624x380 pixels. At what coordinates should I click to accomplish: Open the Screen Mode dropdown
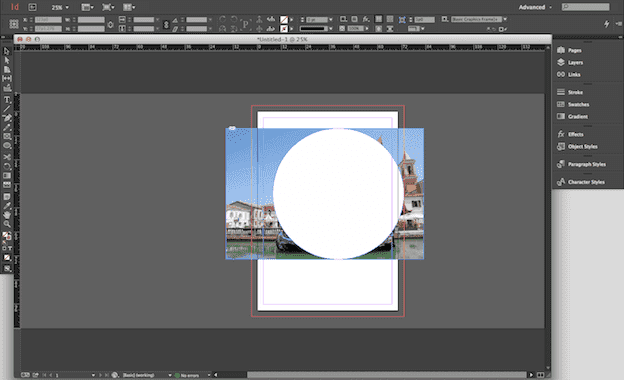point(108,7)
